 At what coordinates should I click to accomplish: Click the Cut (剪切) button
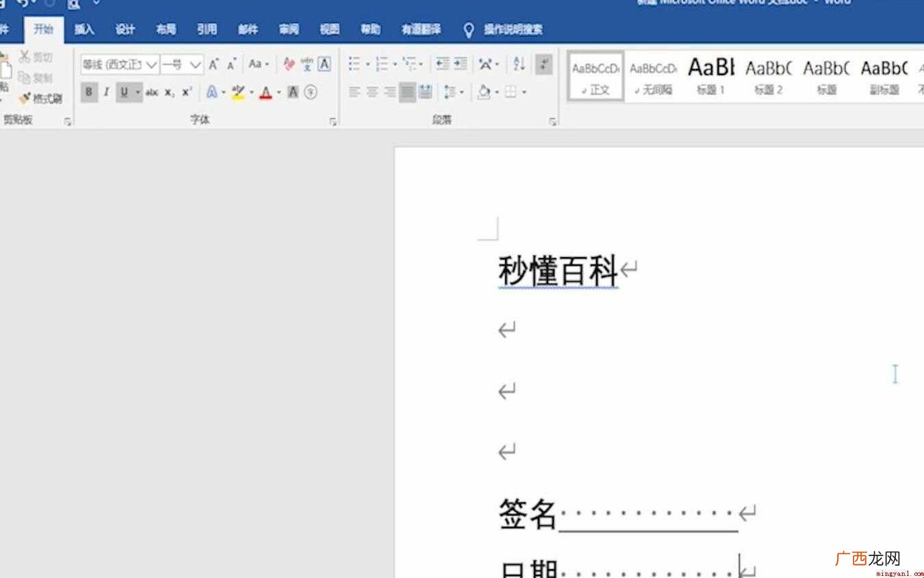tap(36, 57)
